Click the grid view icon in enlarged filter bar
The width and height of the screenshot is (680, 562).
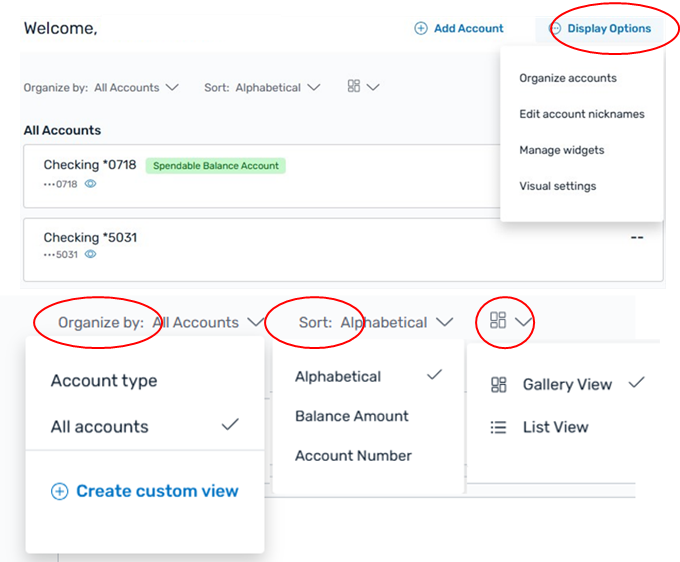point(498,320)
